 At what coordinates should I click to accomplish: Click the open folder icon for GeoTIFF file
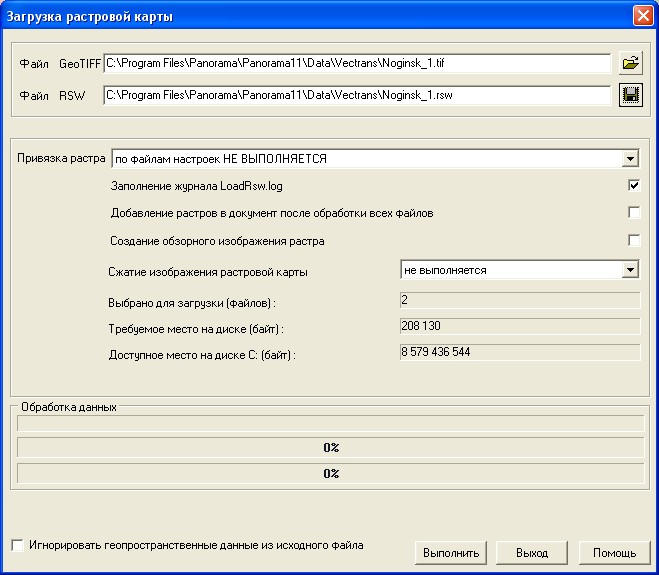630,64
